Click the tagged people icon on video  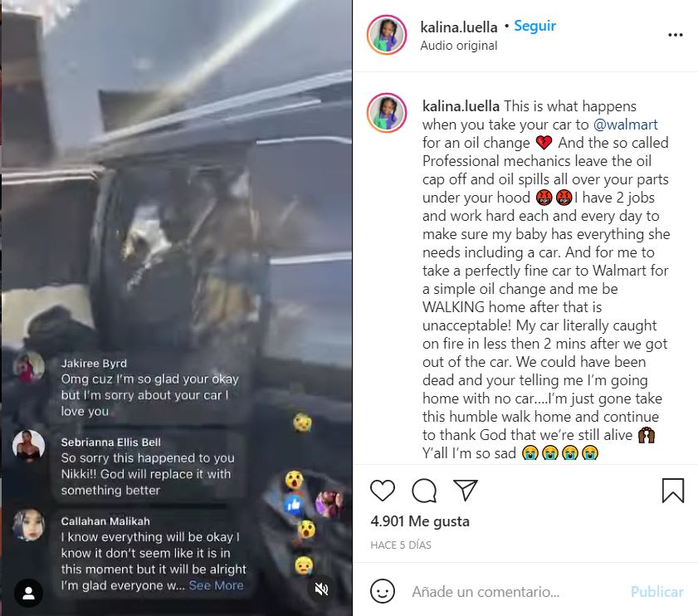click(28, 593)
